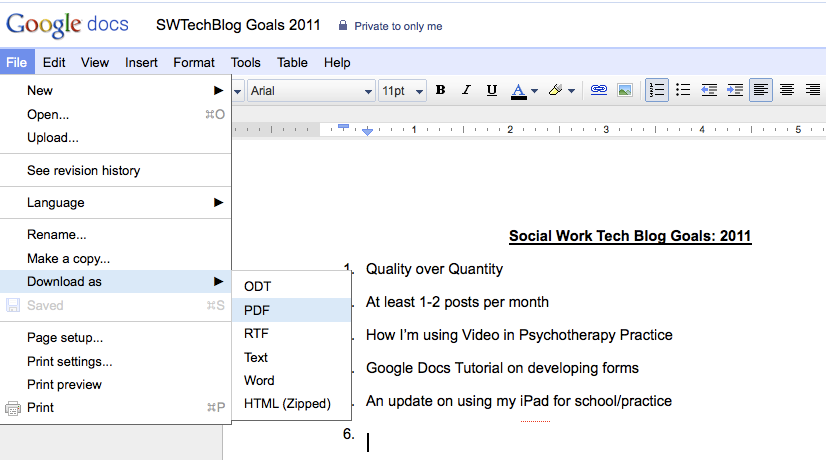The width and height of the screenshot is (826, 460).
Task: Select See revision history
Action: click(115, 170)
